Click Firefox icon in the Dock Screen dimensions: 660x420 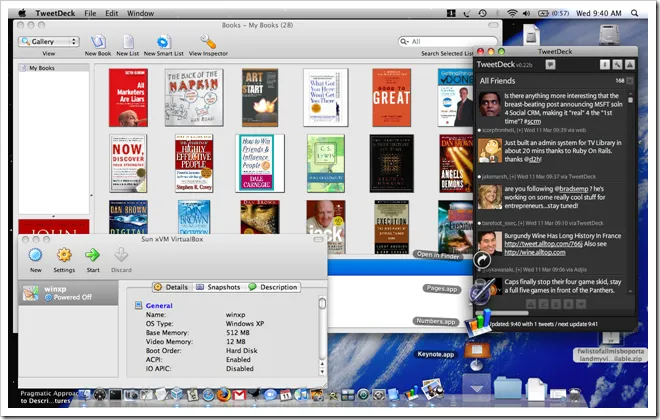[x=224, y=395]
